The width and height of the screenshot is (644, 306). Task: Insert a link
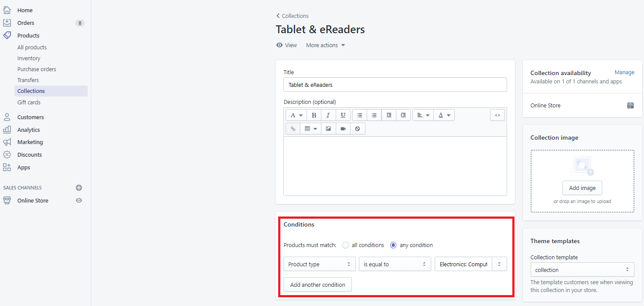(293, 129)
